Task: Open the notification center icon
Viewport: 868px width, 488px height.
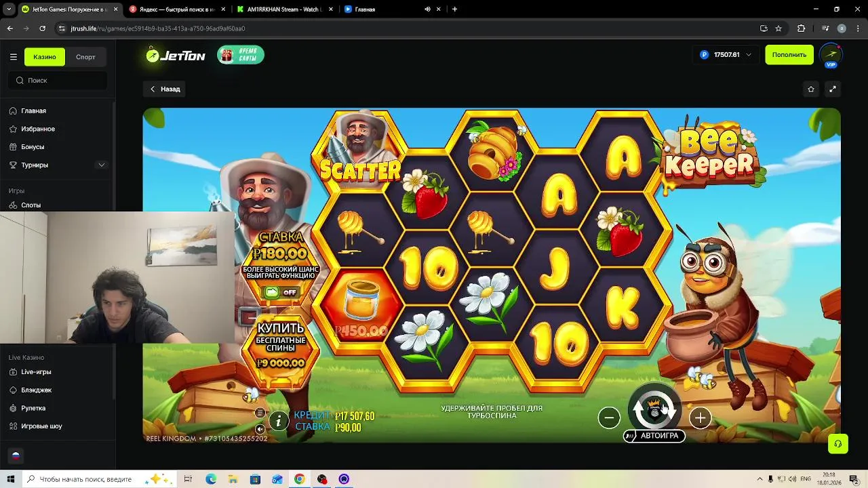Action: (x=854, y=479)
